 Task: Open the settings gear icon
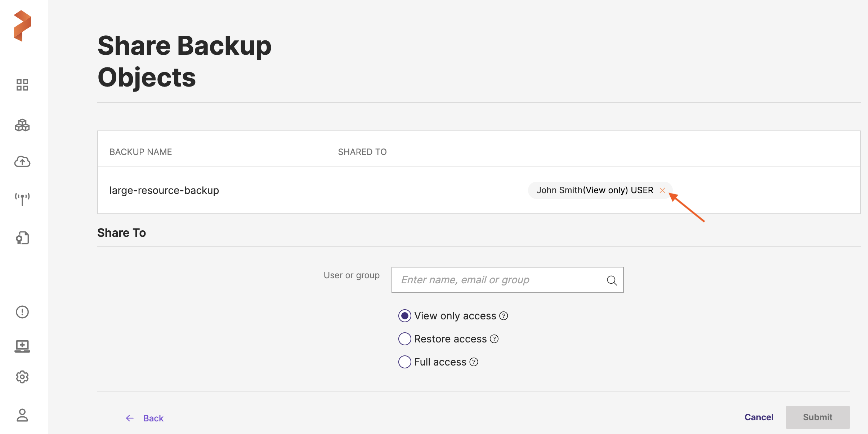[22, 377]
